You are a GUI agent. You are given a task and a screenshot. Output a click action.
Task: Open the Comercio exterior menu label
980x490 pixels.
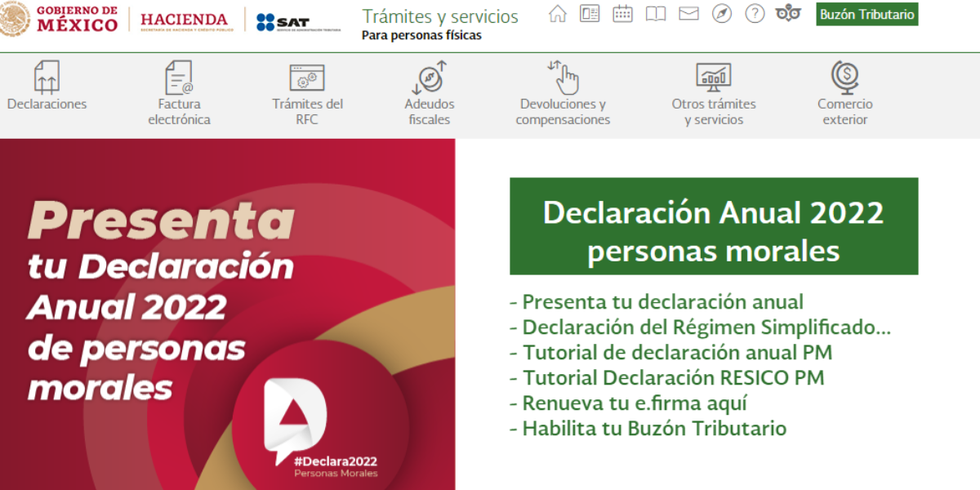(x=845, y=112)
